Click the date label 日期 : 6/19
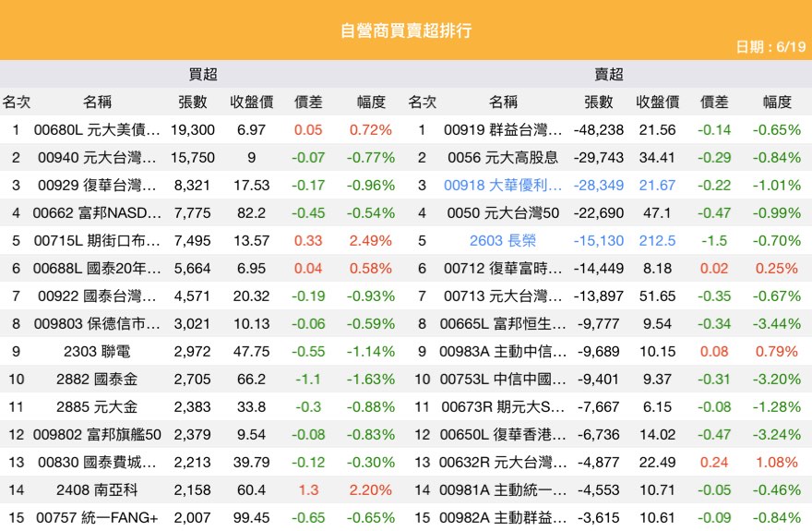 (x=770, y=47)
